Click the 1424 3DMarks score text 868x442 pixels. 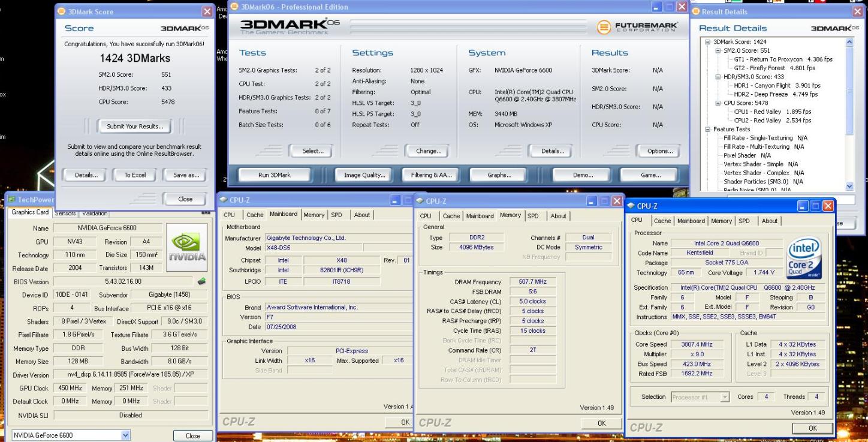tap(135, 58)
